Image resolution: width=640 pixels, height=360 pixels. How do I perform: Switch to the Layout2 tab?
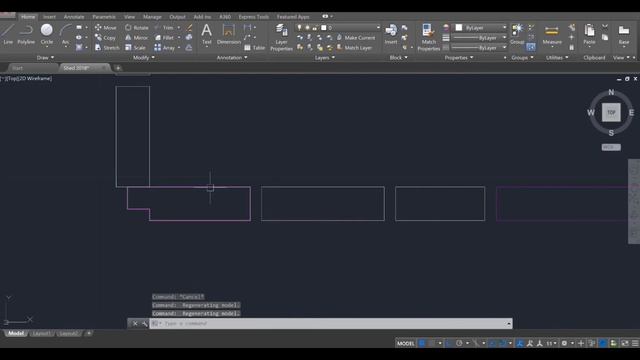pos(68,333)
